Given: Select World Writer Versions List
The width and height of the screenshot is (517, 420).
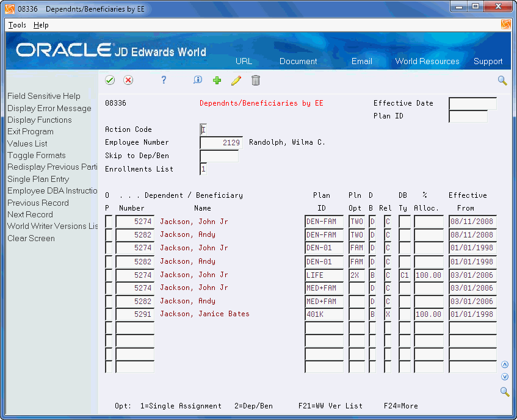Looking at the screenshot, I should pyautogui.click(x=52, y=226).
